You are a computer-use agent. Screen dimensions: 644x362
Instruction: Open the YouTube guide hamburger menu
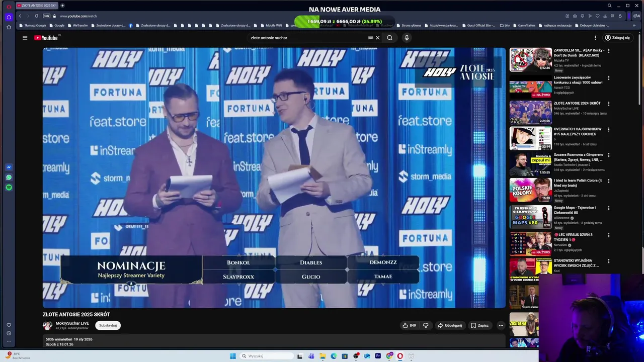pos(25,38)
